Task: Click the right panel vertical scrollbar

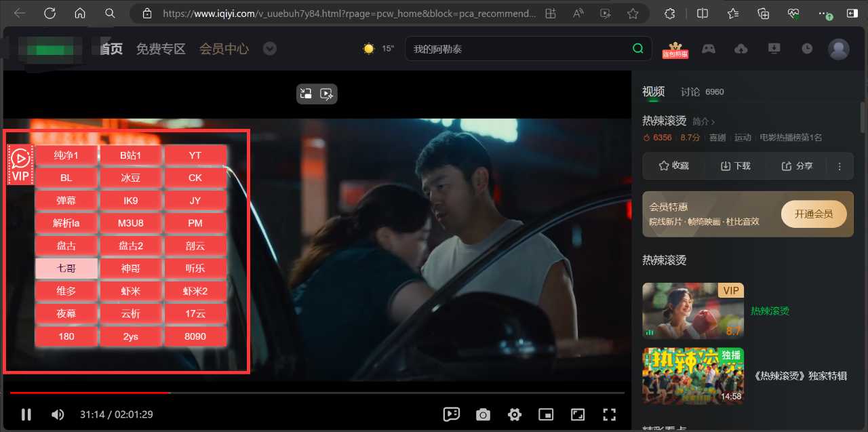Action: click(863, 119)
